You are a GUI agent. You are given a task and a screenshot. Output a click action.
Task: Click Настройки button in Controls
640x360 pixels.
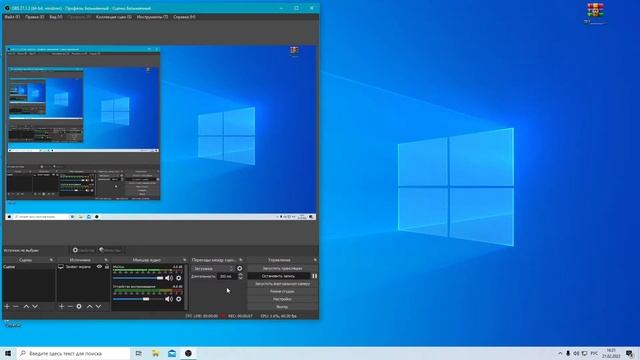click(282, 299)
